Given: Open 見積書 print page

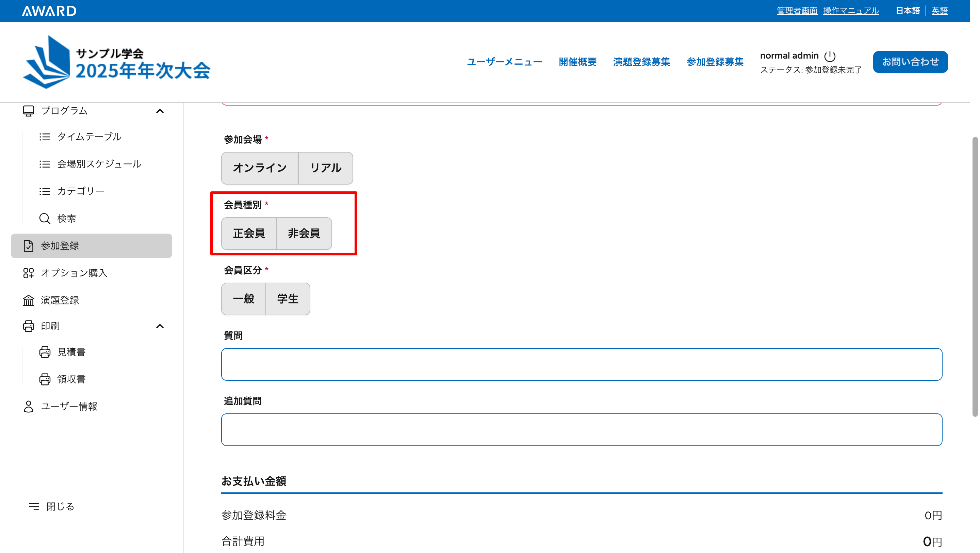Looking at the screenshot, I should pyautogui.click(x=71, y=352).
